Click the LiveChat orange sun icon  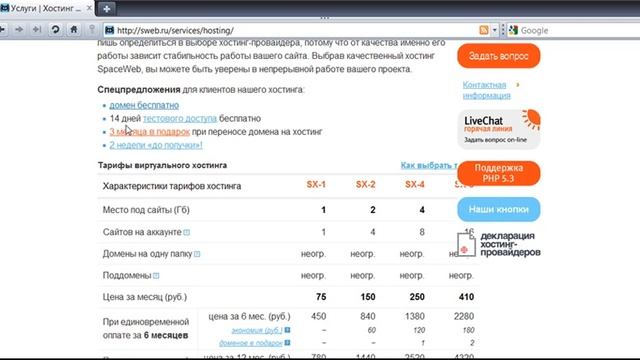(x=531, y=120)
